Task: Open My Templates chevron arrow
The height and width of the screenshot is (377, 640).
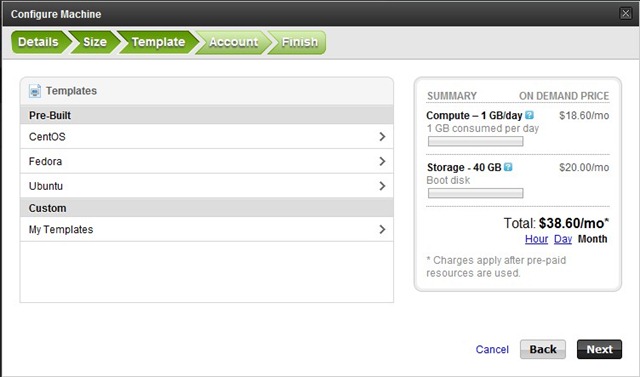Action: [382, 229]
